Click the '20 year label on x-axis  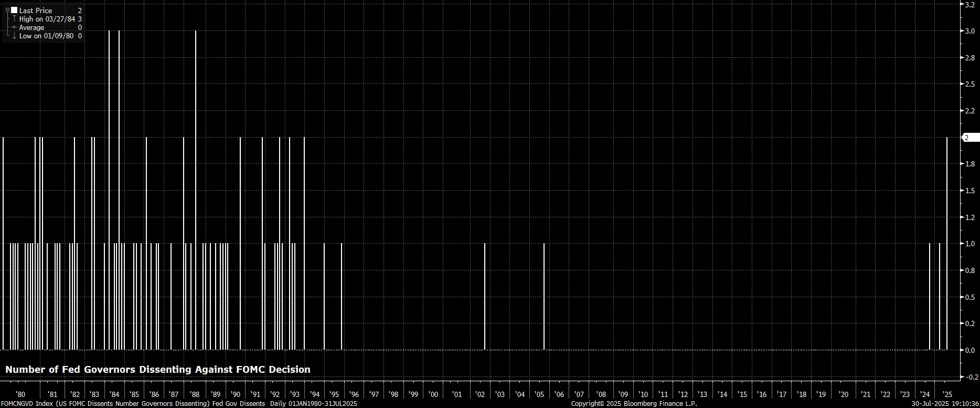844,394
